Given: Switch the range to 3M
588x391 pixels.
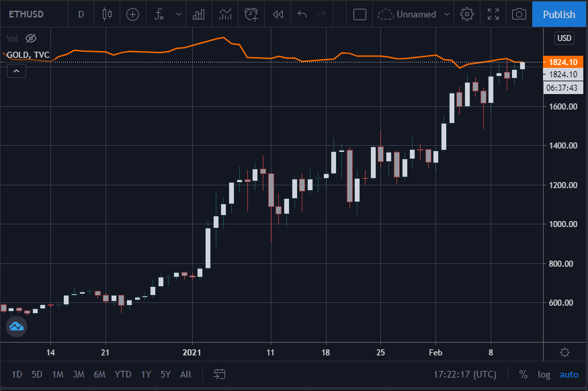Looking at the screenshot, I should pos(79,374).
